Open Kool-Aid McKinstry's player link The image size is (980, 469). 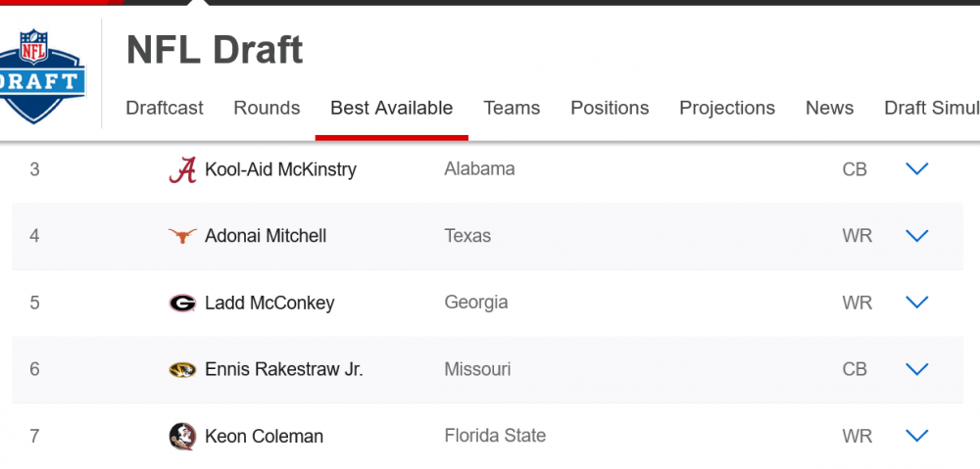pos(280,169)
